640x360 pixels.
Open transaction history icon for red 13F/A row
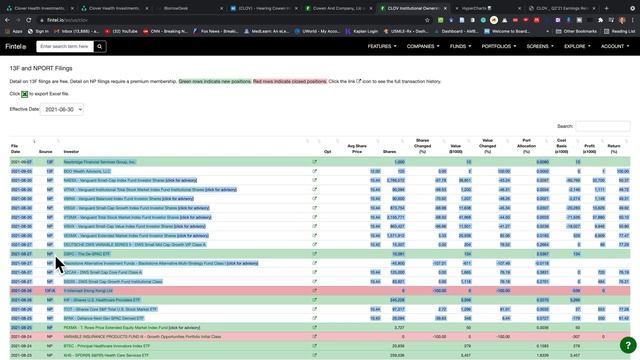[x=314, y=291]
